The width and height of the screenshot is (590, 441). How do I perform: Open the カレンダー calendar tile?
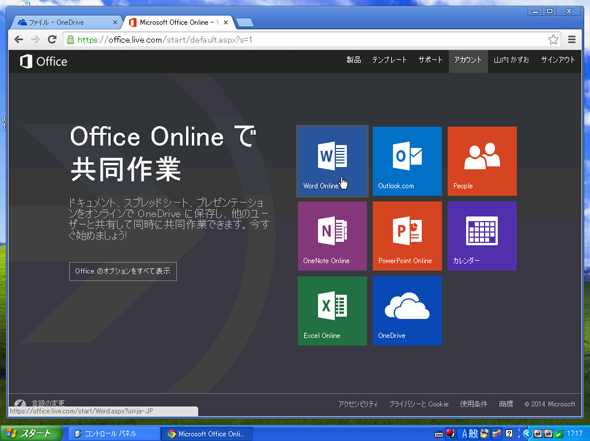pyautogui.click(x=482, y=236)
